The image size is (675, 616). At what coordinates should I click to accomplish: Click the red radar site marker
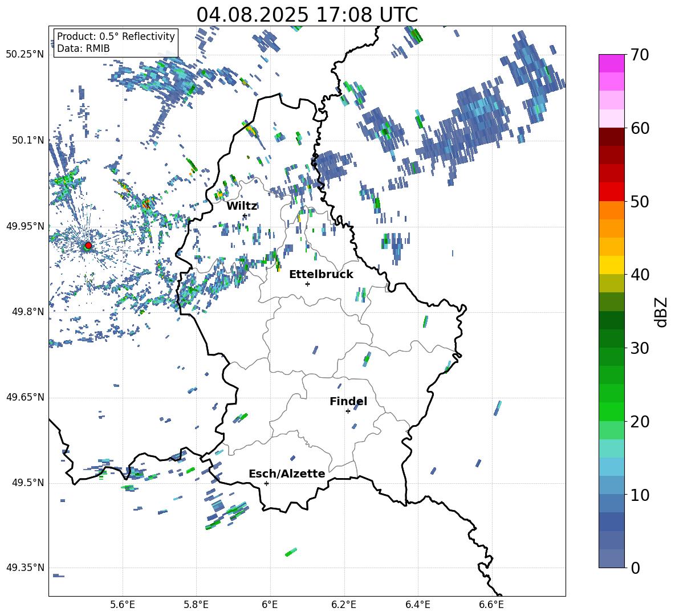coord(88,245)
